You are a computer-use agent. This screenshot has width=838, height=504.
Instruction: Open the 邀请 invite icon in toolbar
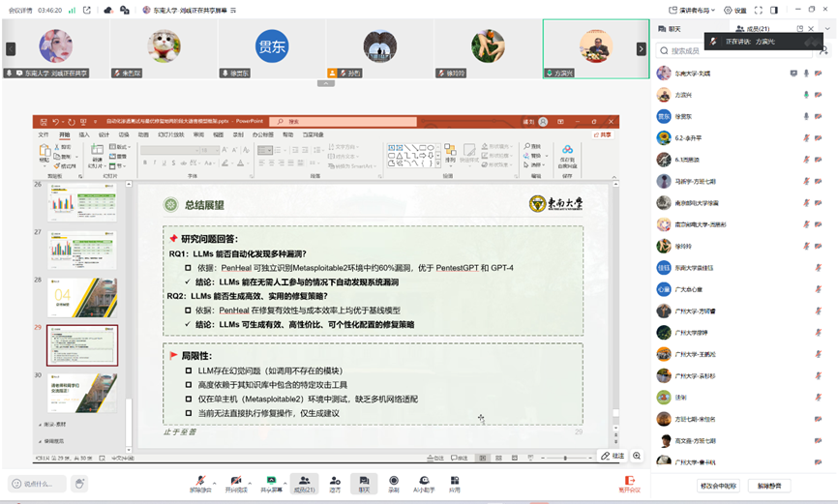(x=335, y=481)
